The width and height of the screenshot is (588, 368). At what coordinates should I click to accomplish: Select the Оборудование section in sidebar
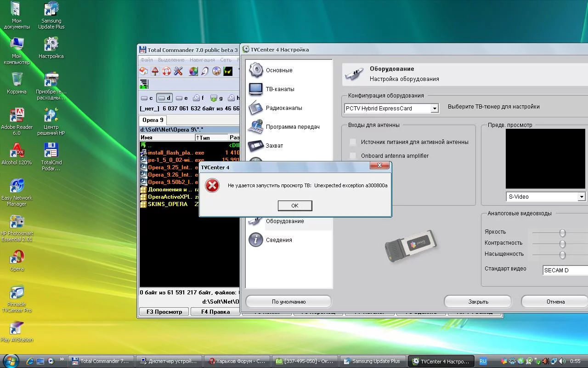289,221
